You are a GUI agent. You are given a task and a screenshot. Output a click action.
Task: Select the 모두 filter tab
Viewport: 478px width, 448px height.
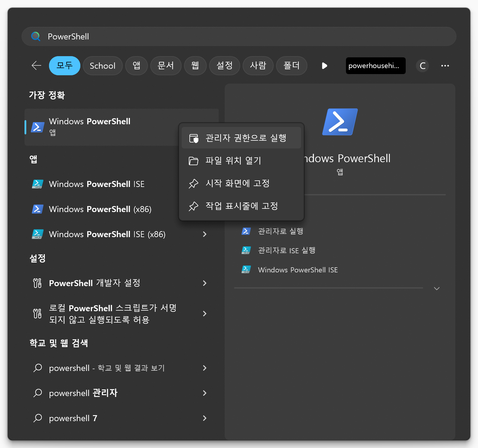tap(65, 66)
